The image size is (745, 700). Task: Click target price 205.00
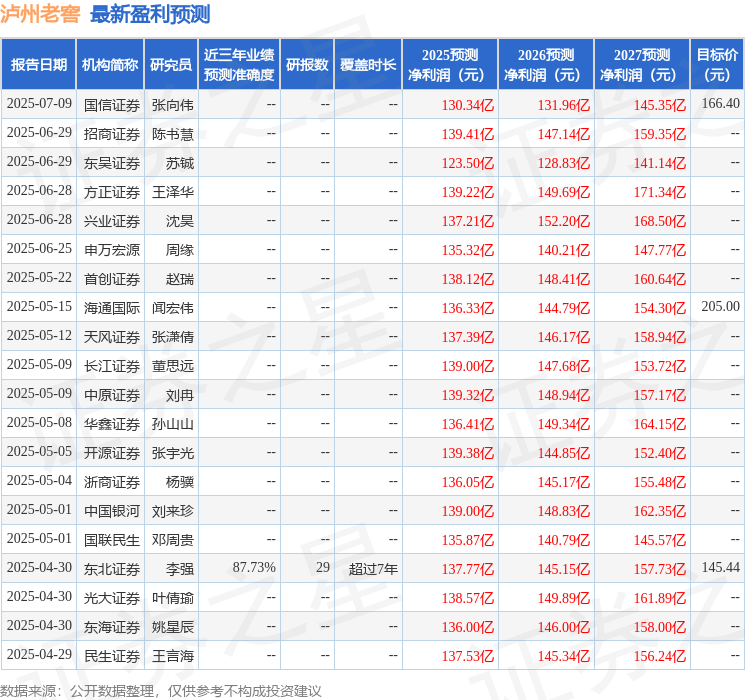coord(721,307)
